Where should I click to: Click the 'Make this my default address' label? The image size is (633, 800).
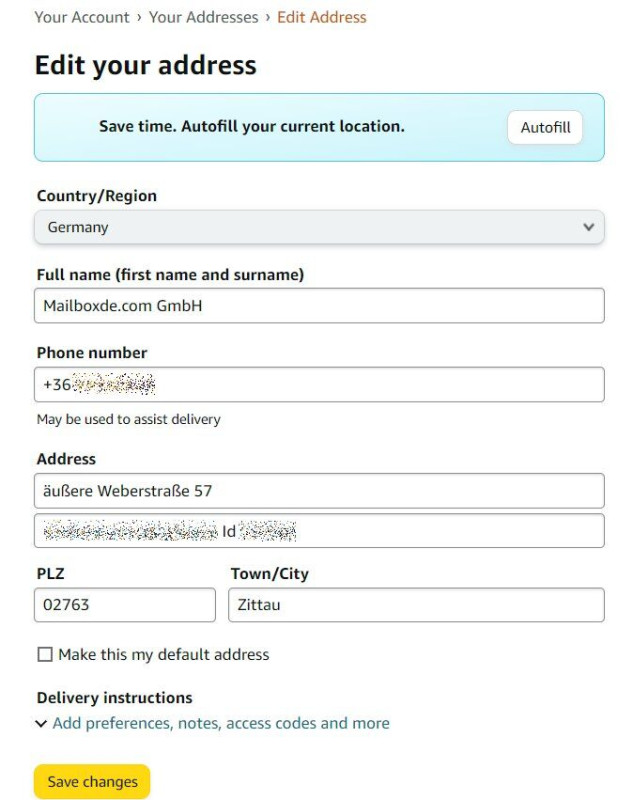click(x=164, y=654)
